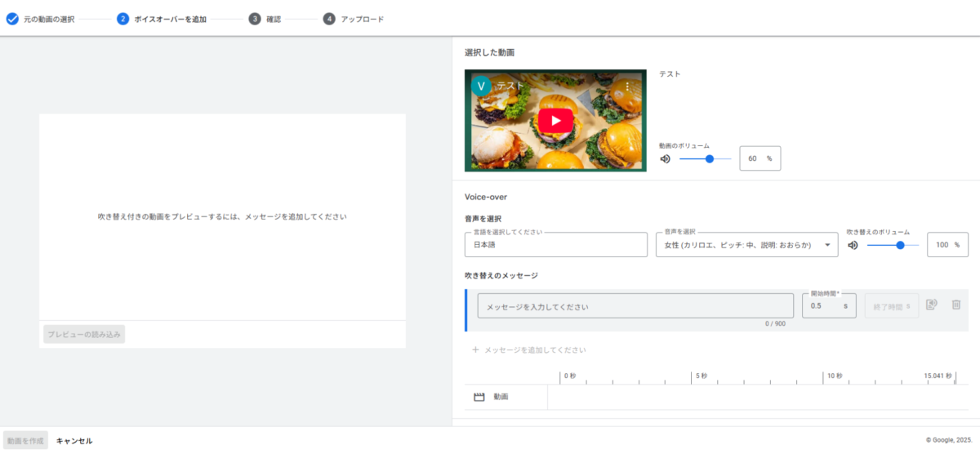The height and width of the screenshot is (454, 980).
Task: Click the キャンセル button
Action: [x=74, y=441]
